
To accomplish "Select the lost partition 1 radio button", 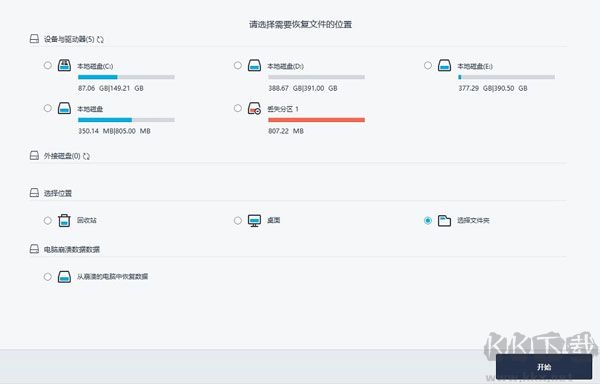I will tap(238, 108).
